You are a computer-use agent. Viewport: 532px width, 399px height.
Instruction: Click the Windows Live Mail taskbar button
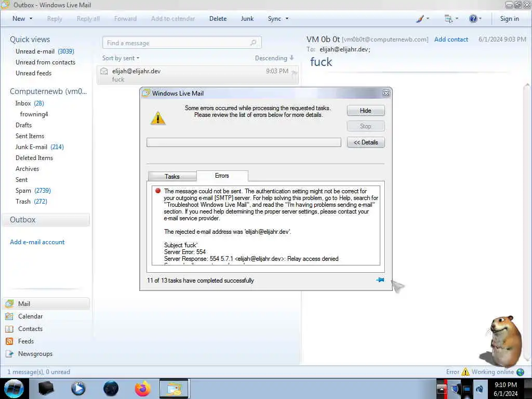click(x=174, y=389)
